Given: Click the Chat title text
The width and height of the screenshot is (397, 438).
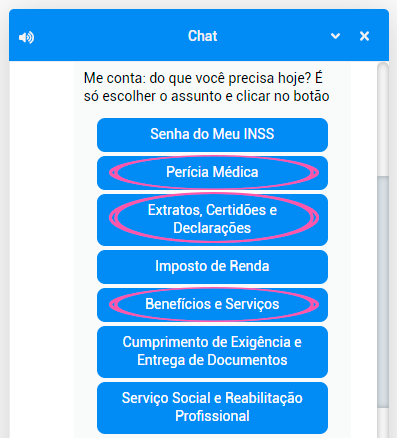Looking at the screenshot, I should click(x=203, y=36).
